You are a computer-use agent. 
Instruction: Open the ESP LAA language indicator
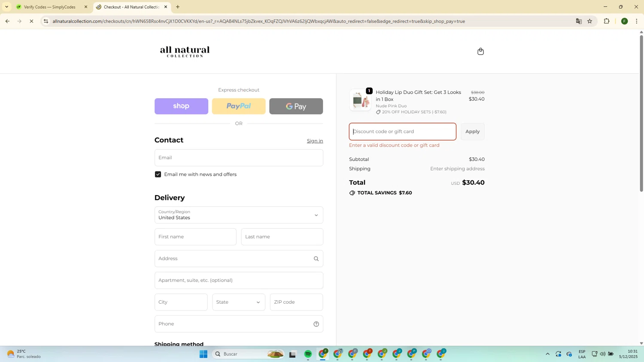coord(582,354)
